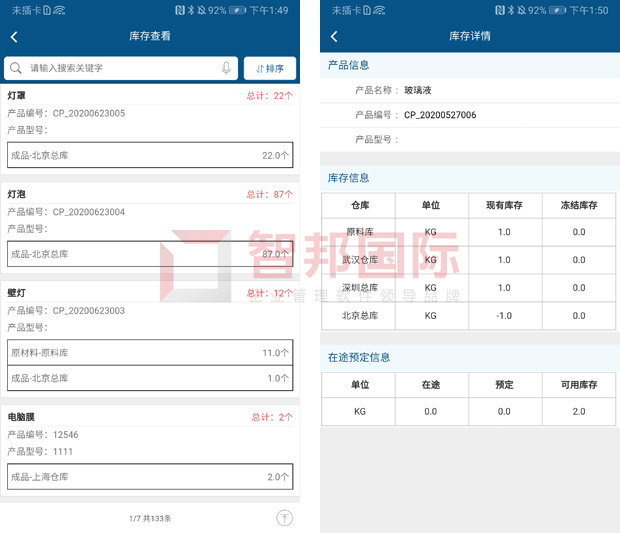
Task: Click product name 玻璃液
Action: pos(418,91)
